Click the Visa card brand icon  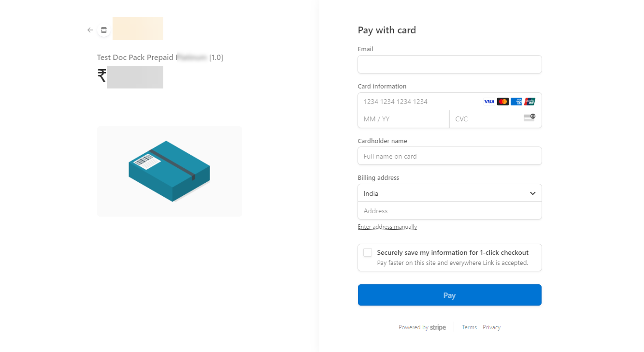[x=489, y=102]
